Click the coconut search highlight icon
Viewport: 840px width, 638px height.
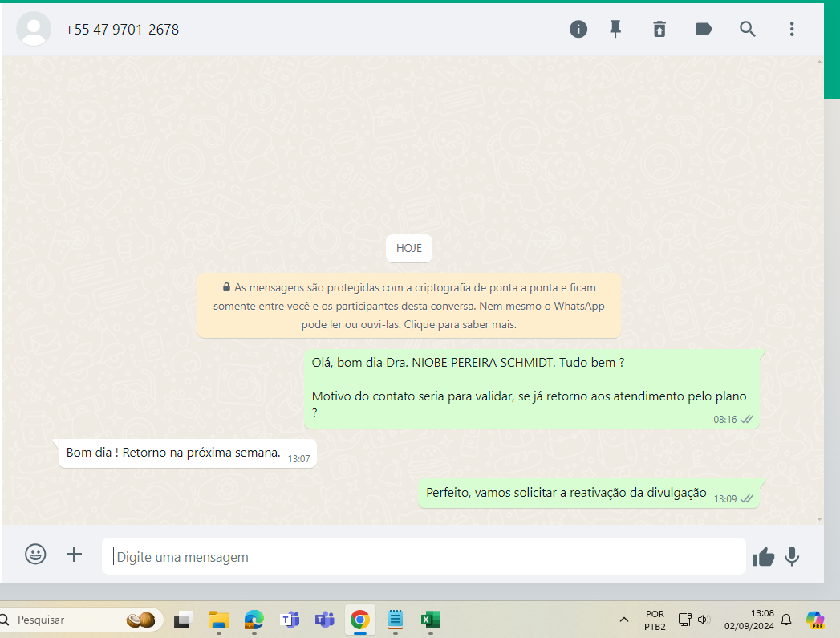(140, 620)
